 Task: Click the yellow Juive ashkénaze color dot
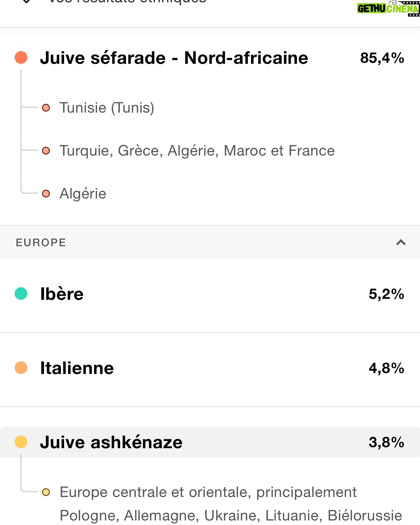click(21, 442)
